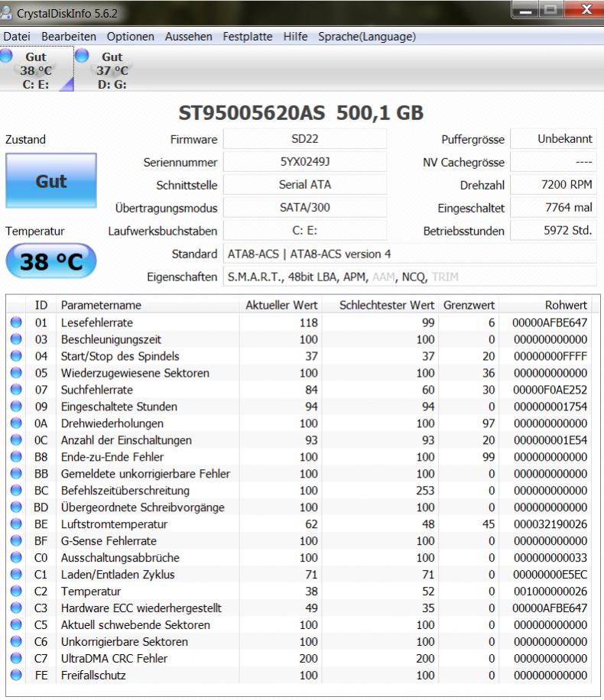Click status orb of Freifallschutz row
This screenshot has width=604, height=700.
[x=16, y=675]
